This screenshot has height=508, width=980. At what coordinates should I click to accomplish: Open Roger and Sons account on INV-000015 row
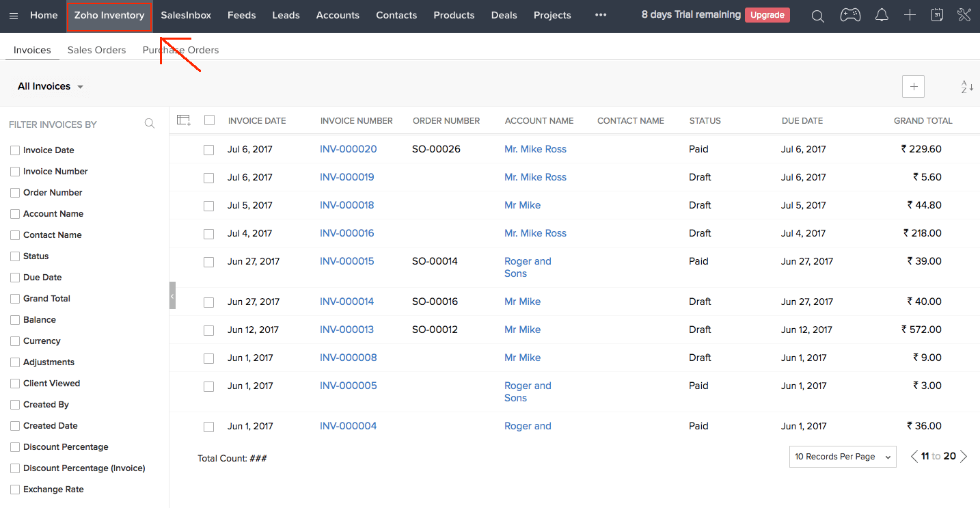pyautogui.click(x=528, y=267)
